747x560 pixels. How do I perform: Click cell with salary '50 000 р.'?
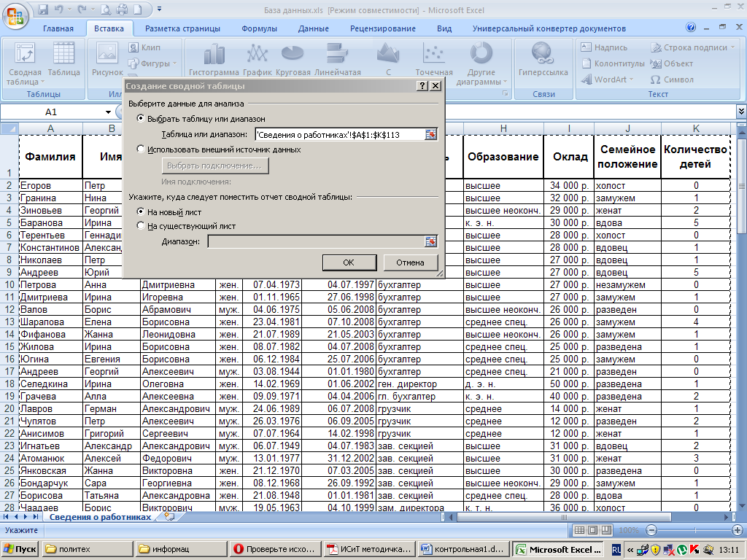point(569,384)
